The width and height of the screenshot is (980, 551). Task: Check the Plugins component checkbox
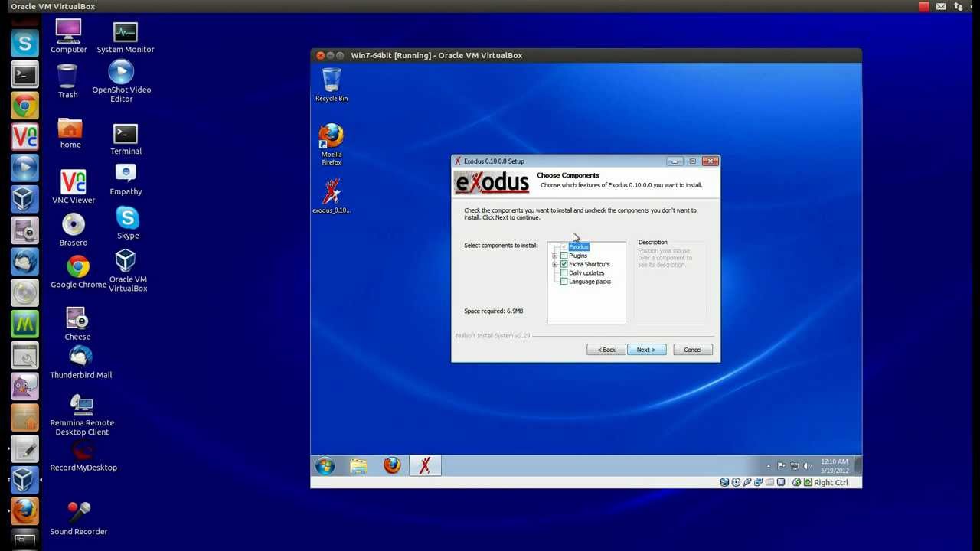(564, 256)
